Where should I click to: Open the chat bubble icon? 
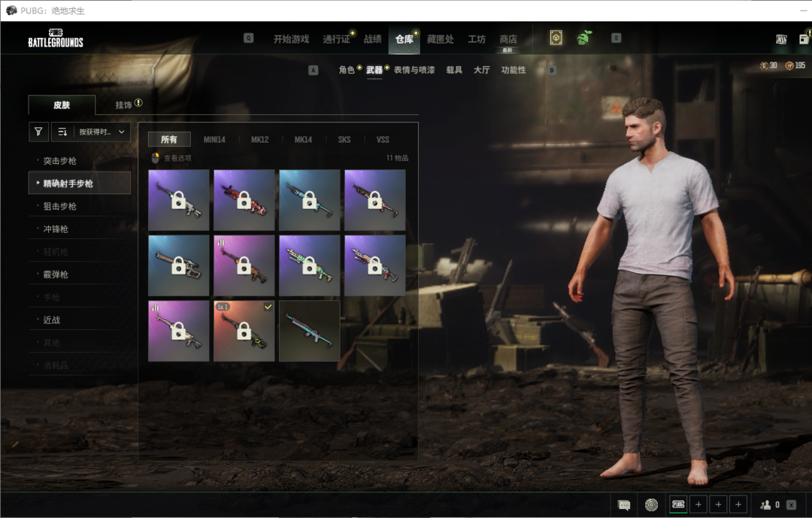tap(624, 504)
